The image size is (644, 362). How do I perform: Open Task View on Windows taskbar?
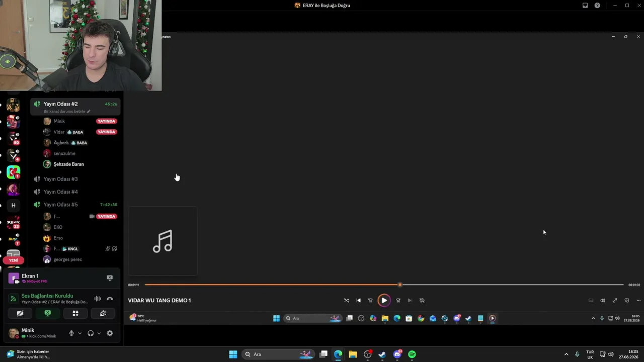coord(324,354)
